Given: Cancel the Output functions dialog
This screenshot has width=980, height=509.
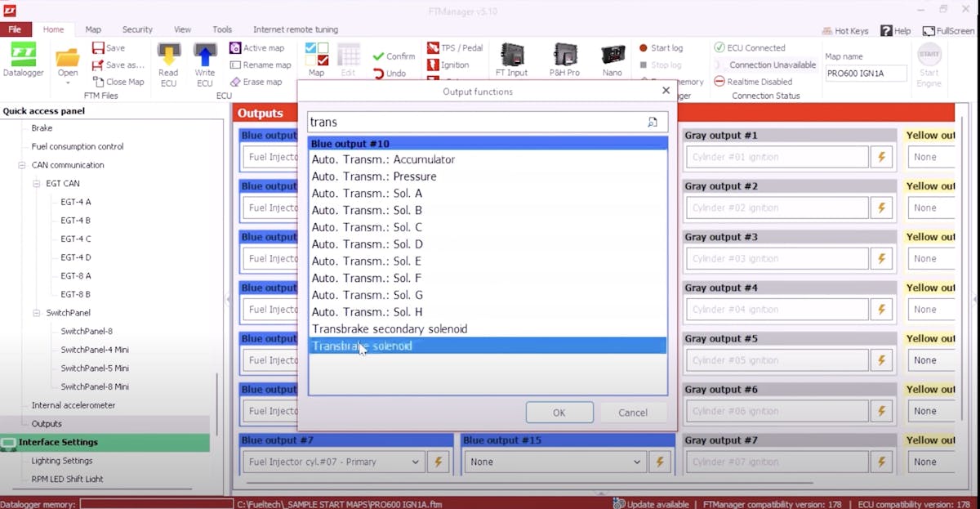Looking at the screenshot, I should [x=632, y=413].
